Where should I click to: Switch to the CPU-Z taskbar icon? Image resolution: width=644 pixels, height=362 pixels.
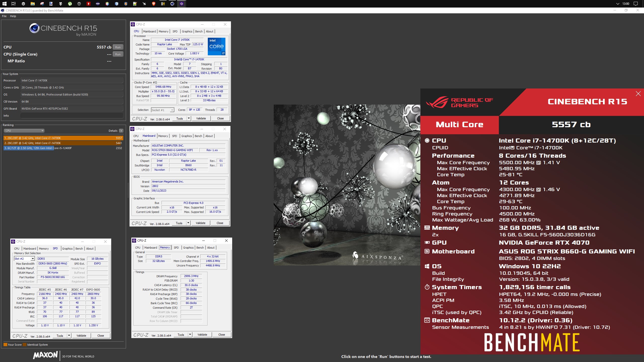[182, 4]
